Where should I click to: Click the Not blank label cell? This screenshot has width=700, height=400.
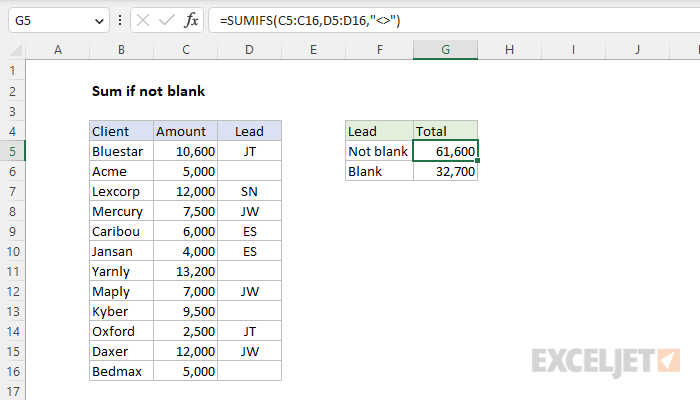click(379, 151)
